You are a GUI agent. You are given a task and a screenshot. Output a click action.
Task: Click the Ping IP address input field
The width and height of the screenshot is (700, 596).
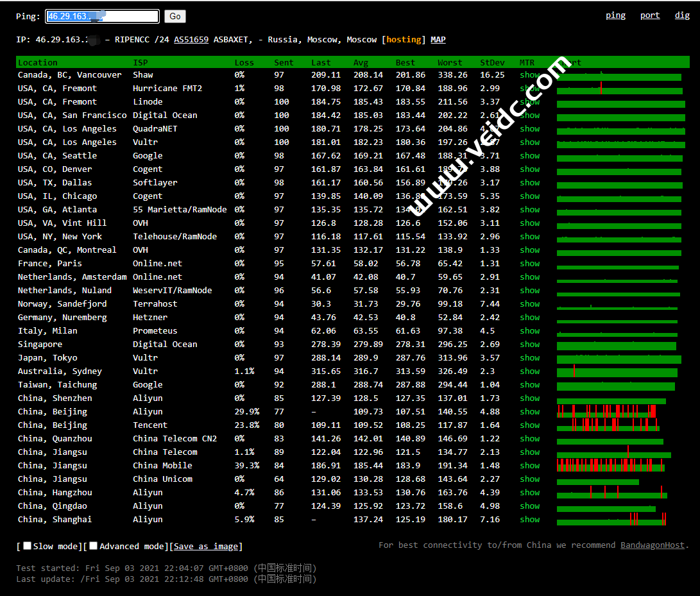pyautogui.click(x=102, y=17)
